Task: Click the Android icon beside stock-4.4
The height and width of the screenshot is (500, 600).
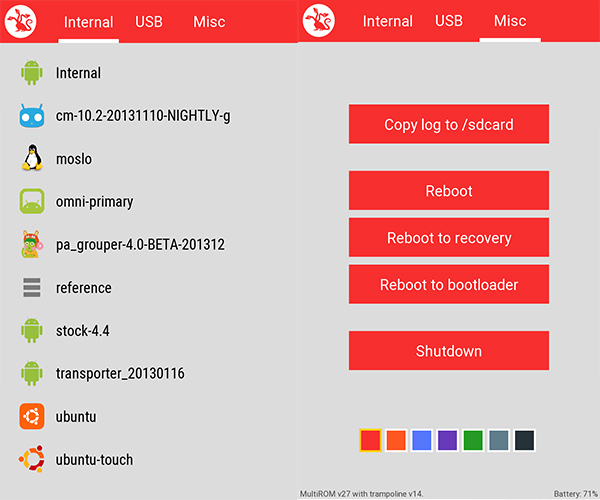Action: 32,331
